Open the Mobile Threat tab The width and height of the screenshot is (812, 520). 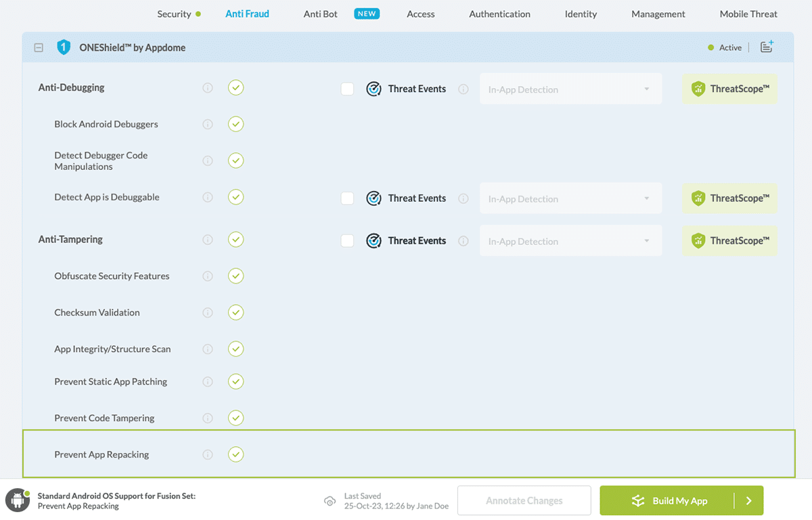(x=748, y=14)
